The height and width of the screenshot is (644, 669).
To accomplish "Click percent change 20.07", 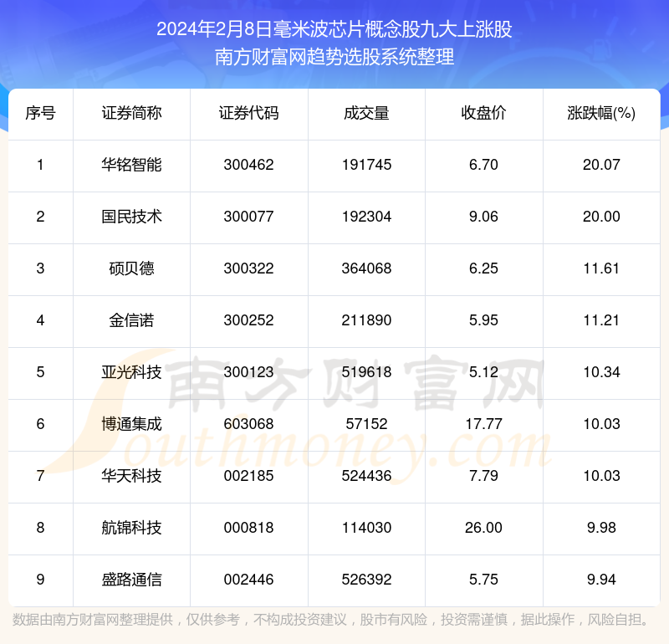I will [601, 165].
